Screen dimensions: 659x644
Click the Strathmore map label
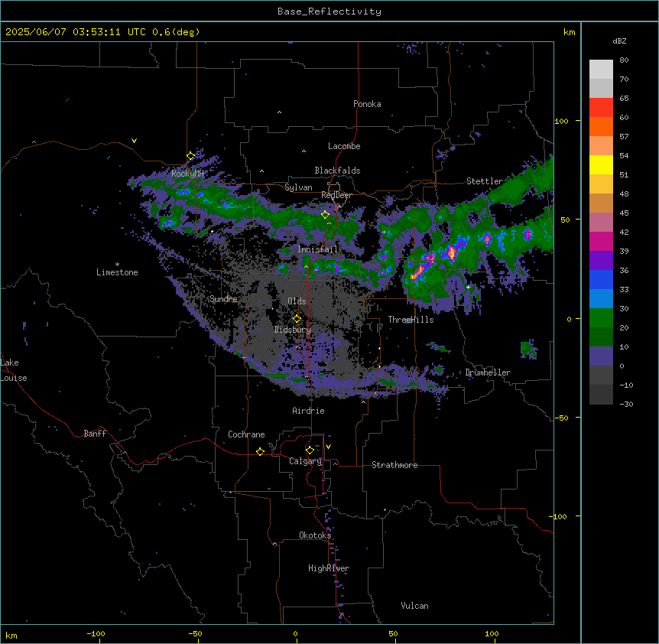tap(394, 465)
